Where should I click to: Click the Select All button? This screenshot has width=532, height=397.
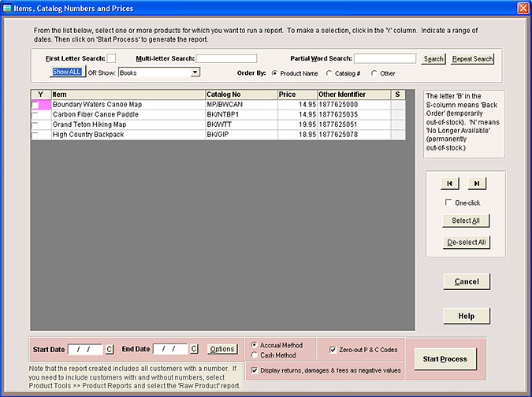pos(465,221)
